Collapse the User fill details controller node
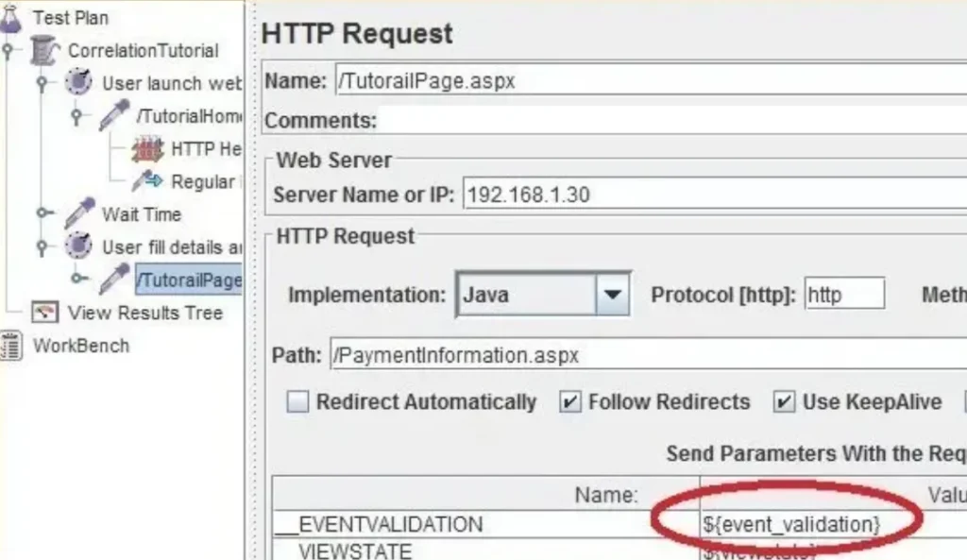The width and height of the screenshot is (967, 560). click(x=42, y=247)
